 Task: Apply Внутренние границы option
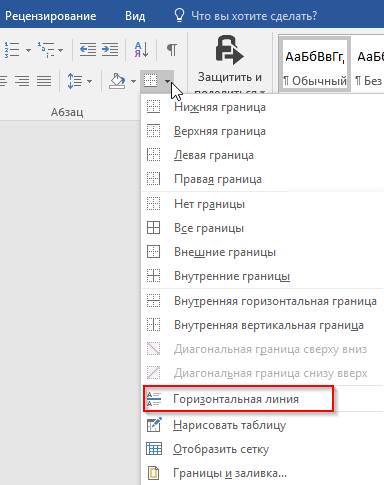263,276
